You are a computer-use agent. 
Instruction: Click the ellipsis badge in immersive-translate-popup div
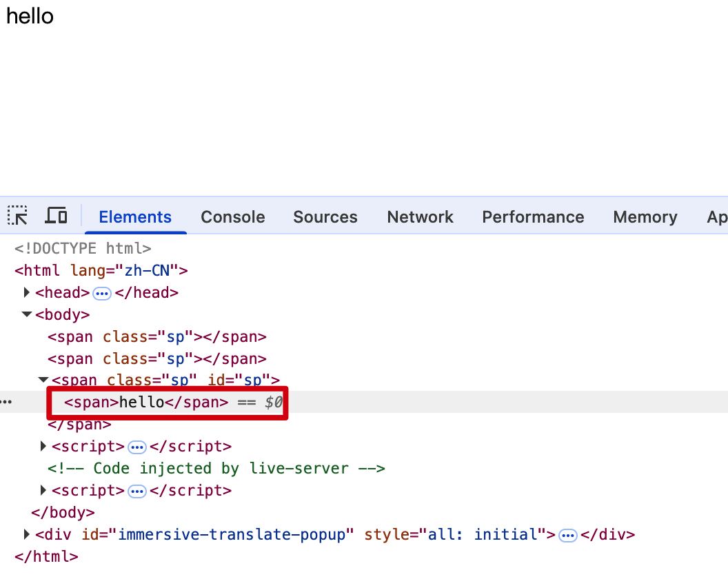click(568, 536)
